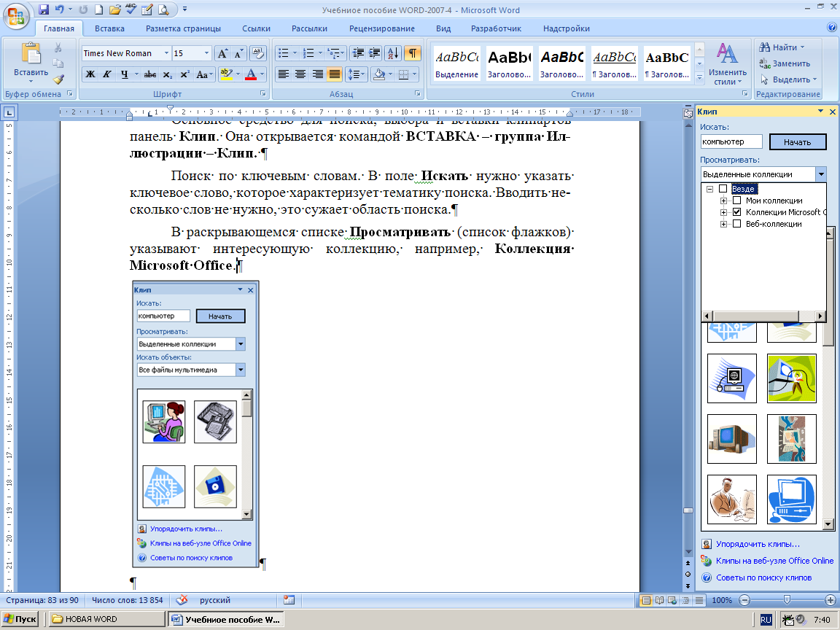The width and height of the screenshot is (840, 630).
Task: Open Советы по поиску клипов link
Action: pyautogui.click(x=763, y=577)
